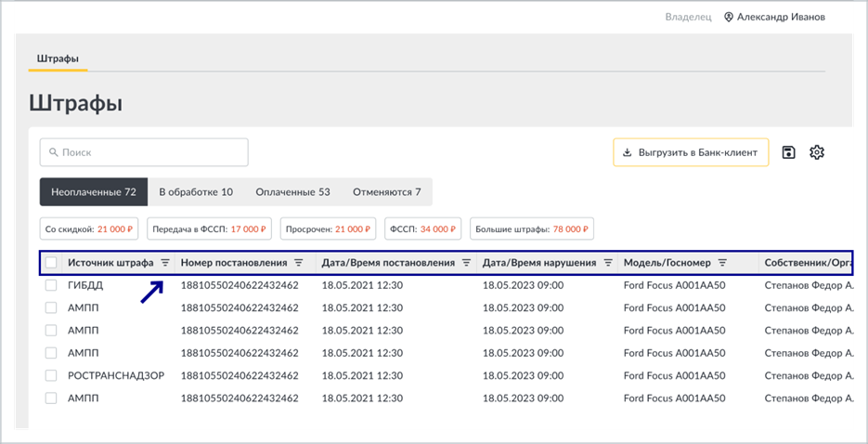Click the Модель/Госномер column header

click(x=667, y=264)
